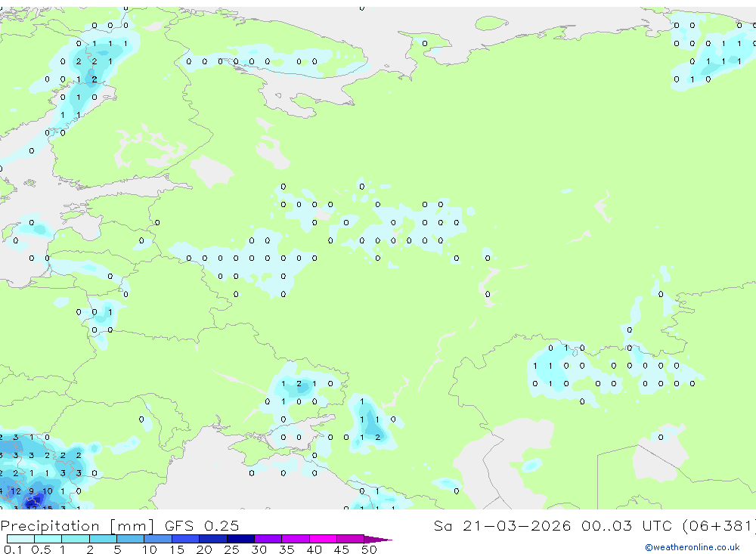Pick the 0.5–1 mm legend swatch
The width and height of the screenshot is (756, 554).
(48, 539)
